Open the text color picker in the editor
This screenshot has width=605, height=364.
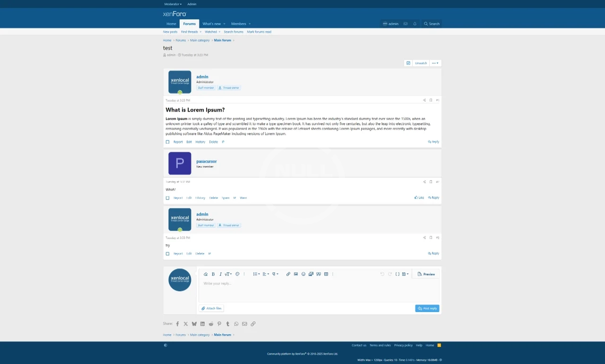[238, 274]
